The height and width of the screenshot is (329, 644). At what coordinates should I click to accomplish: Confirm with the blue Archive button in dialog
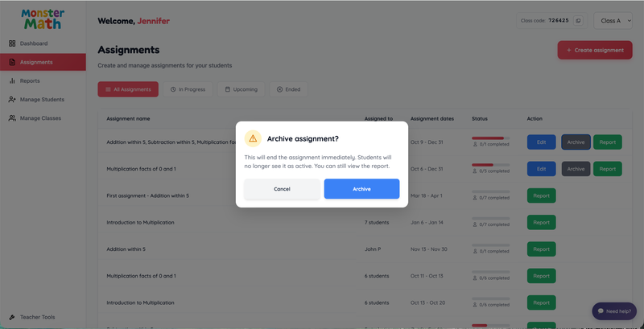pyautogui.click(x=361, y=189)
